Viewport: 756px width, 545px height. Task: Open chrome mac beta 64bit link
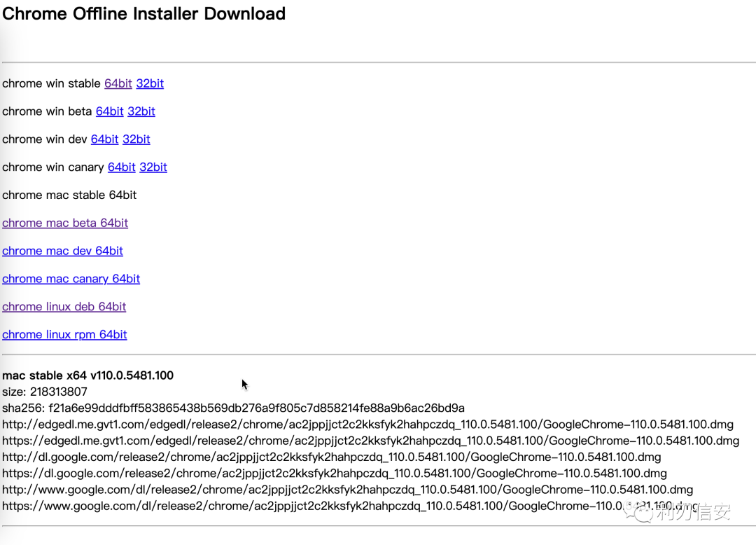pyautogui.click(x=65, y=223)
